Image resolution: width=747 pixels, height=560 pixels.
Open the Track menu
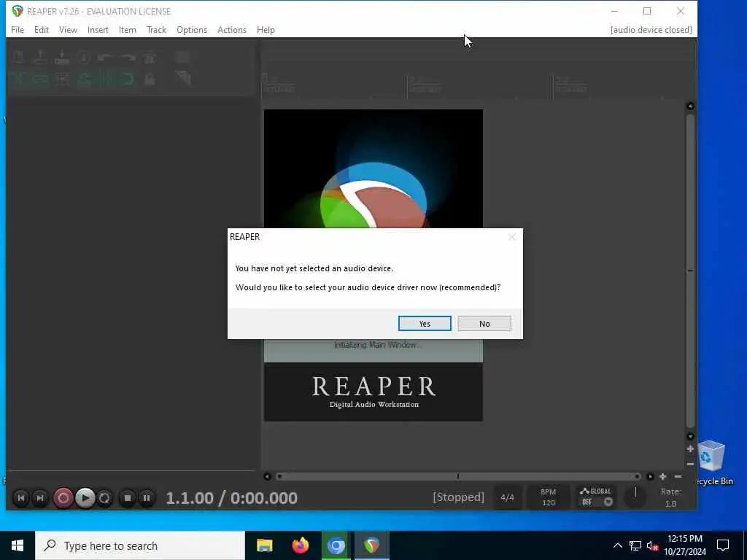pos(156,29)
